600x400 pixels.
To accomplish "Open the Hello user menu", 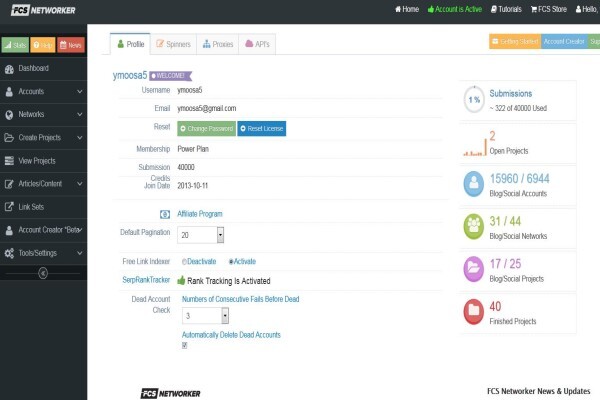I will click(x=587, y=9).
